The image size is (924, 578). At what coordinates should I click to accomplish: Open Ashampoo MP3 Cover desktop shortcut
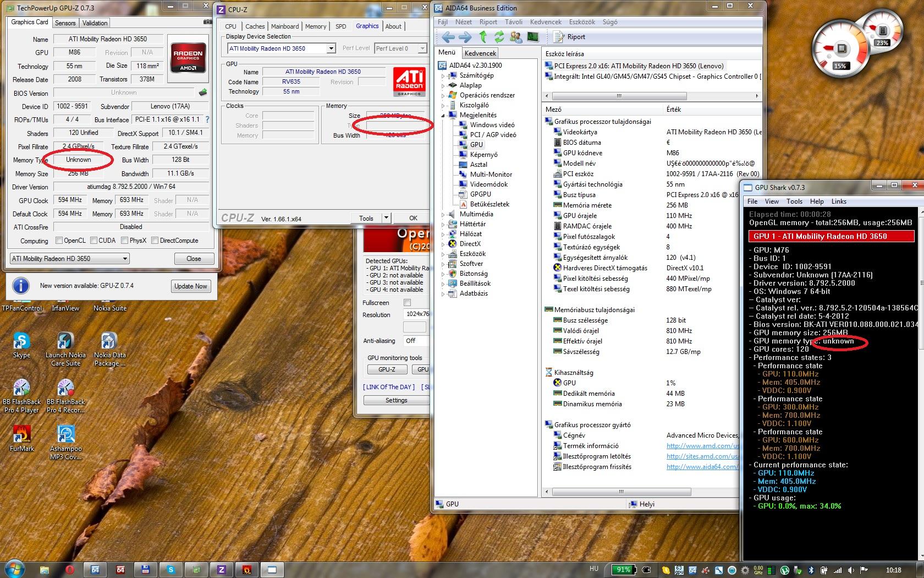click(65, 443)
